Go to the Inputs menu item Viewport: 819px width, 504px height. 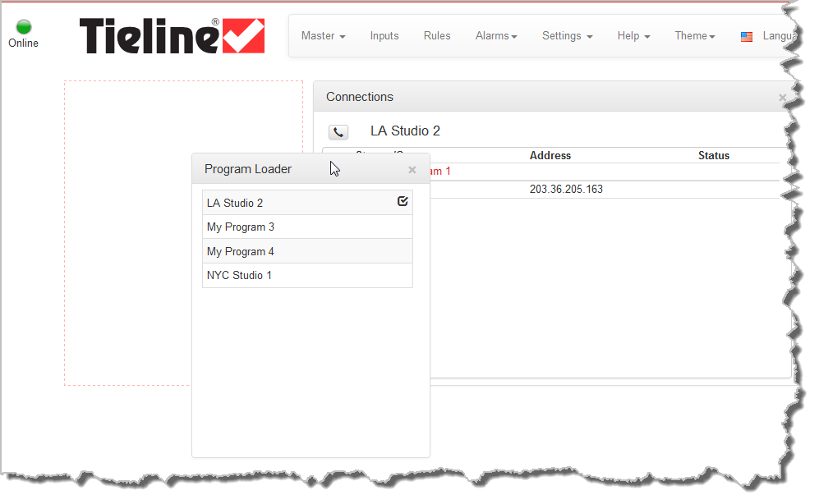tap(384, 36)
